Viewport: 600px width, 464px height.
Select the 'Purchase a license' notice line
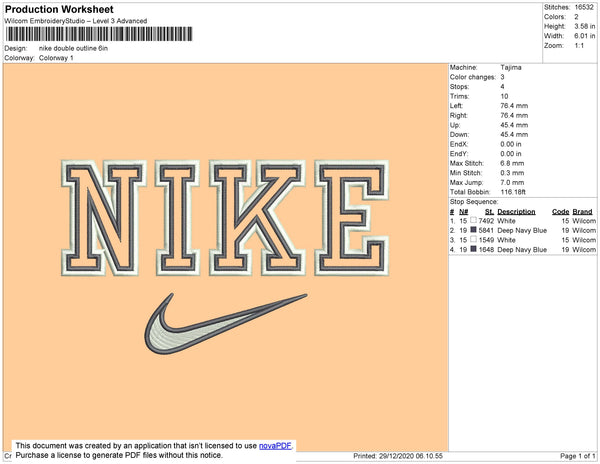[x=119, y=455]
